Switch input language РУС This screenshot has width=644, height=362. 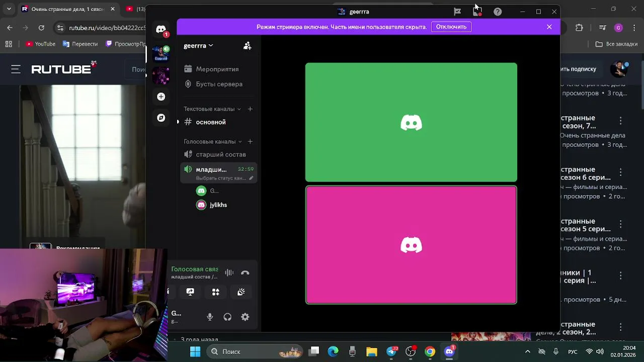pos(573,351)
